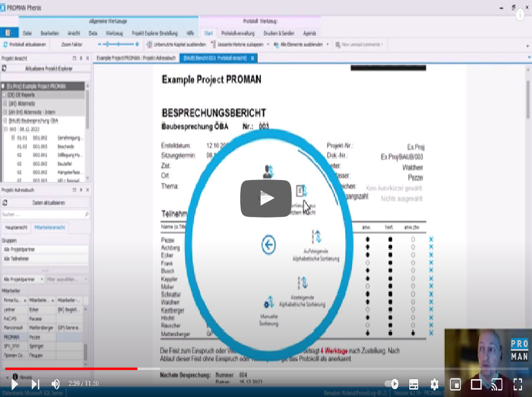Open the Alle Projektpartner combo box

[x=23, y=280]
